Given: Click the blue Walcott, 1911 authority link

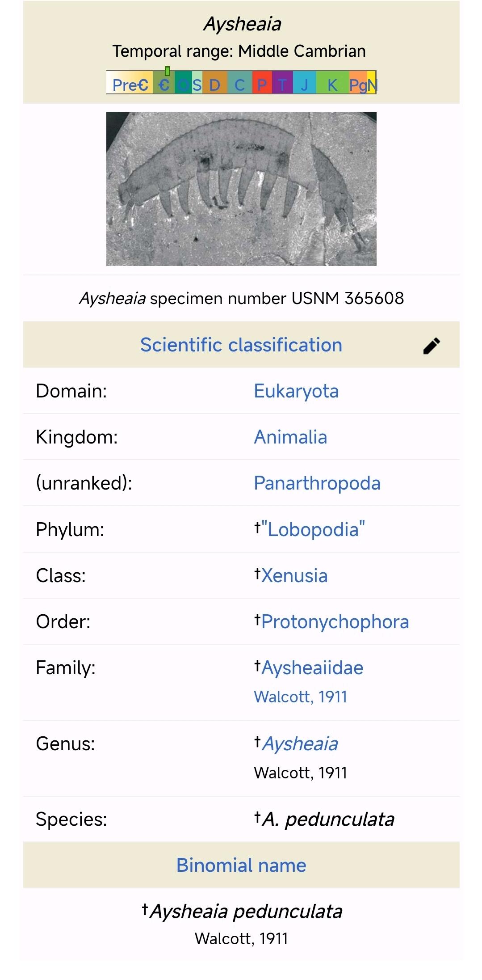Looking at the screenshot, I should [300, 697].
